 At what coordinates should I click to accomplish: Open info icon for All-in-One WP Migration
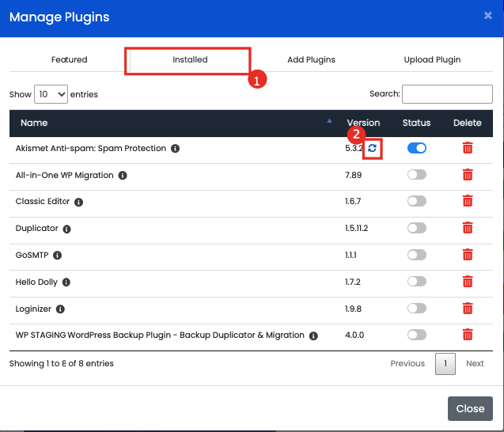[123, 176]
